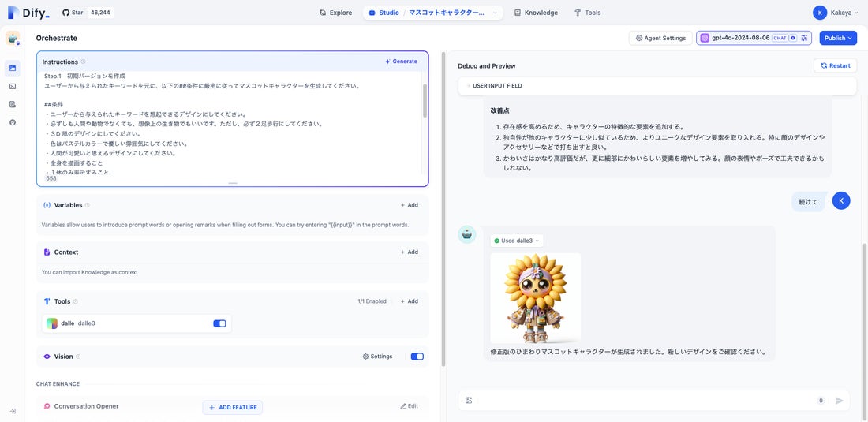Click the vision eye badge on model
868x422 pixels.
click(793, 38)
